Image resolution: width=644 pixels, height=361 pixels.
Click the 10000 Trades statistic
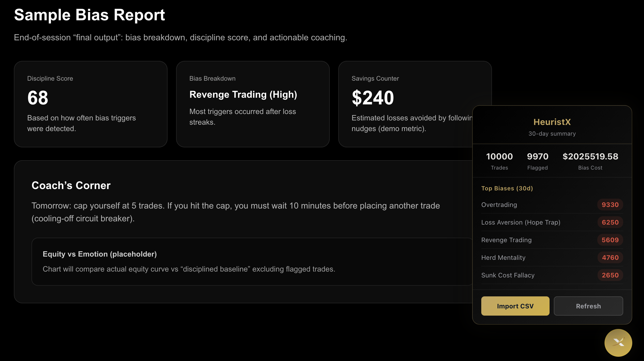pyautogui.click(x=499, y=157)
